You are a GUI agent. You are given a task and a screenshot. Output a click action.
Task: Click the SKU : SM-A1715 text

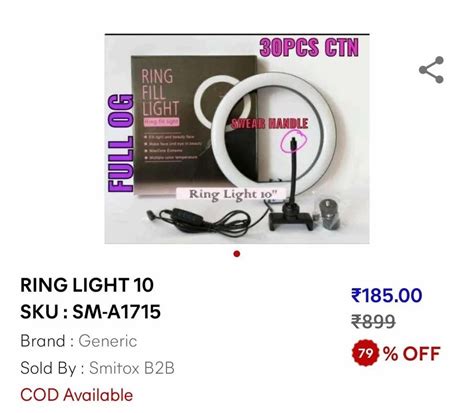point(90,312)
